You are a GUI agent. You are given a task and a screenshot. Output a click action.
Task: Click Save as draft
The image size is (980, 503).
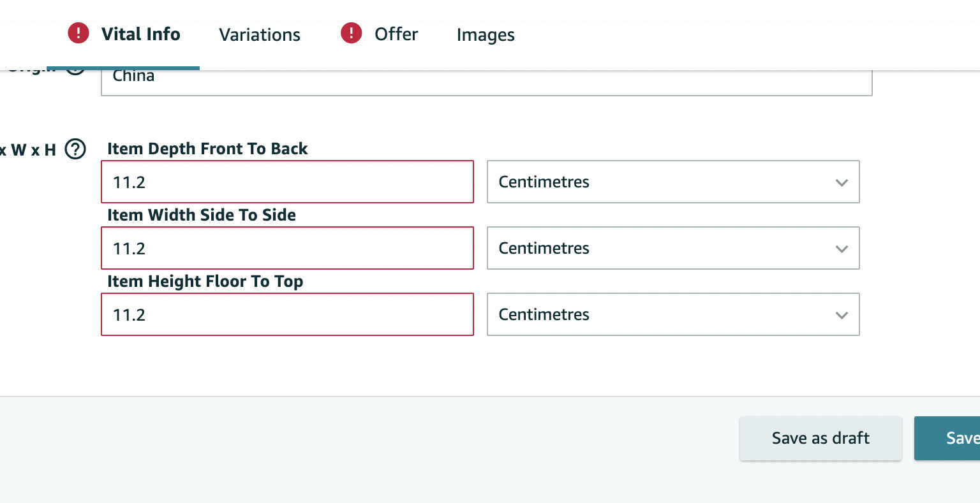(x=820, y=439)
